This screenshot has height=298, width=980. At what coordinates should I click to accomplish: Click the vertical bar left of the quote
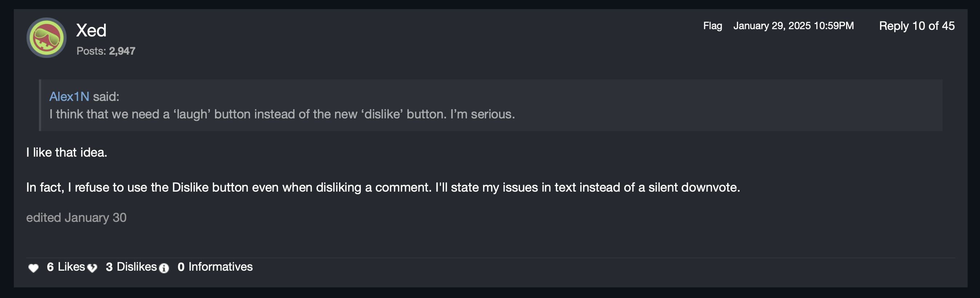[40, 105]
